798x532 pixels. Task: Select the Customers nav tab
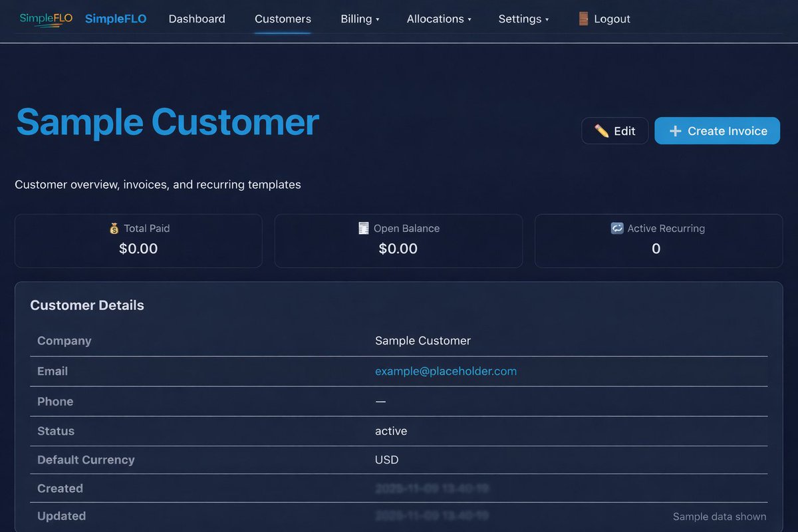tap(283, 19)
